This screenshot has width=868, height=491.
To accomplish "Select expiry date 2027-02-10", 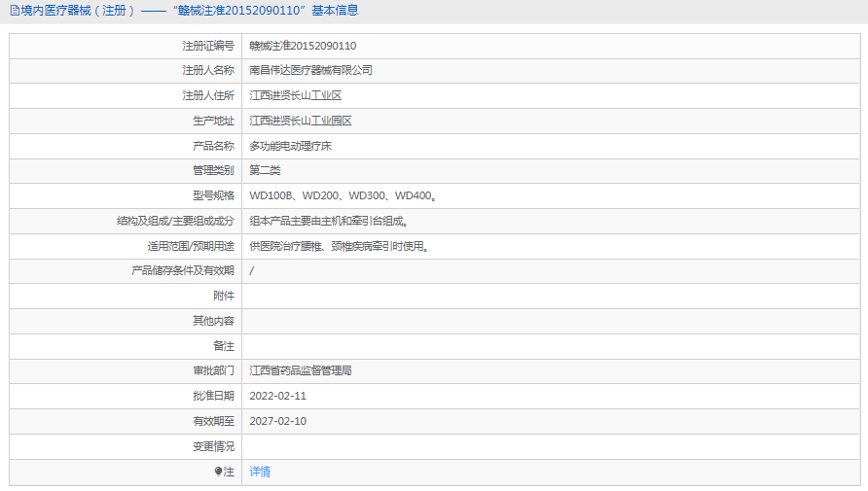I will 277,421.
